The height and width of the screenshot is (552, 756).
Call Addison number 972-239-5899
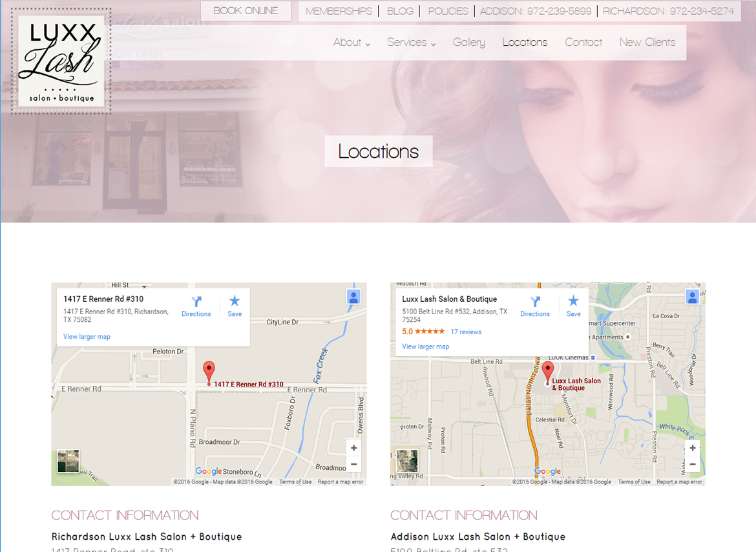(x=536, y=11)
